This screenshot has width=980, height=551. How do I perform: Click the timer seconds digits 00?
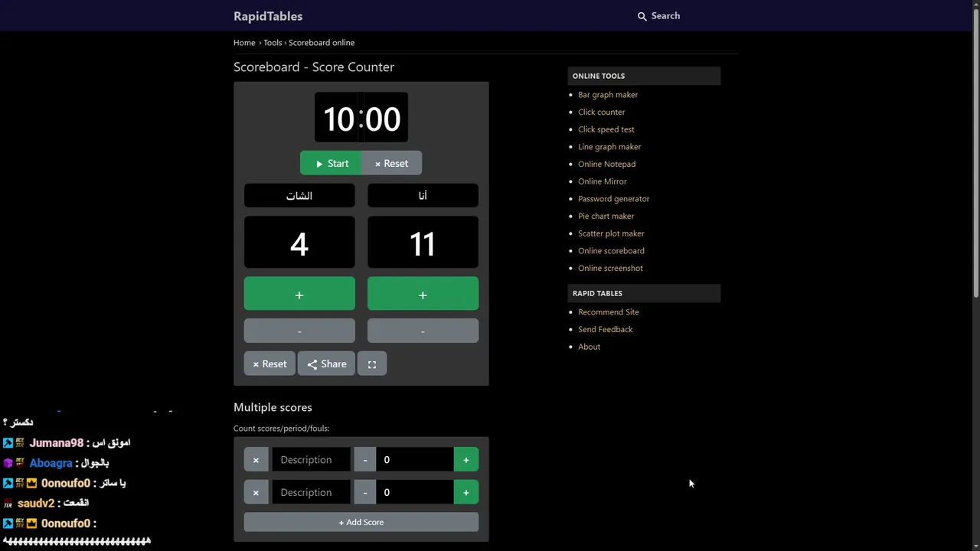click(x=383, y=119)
